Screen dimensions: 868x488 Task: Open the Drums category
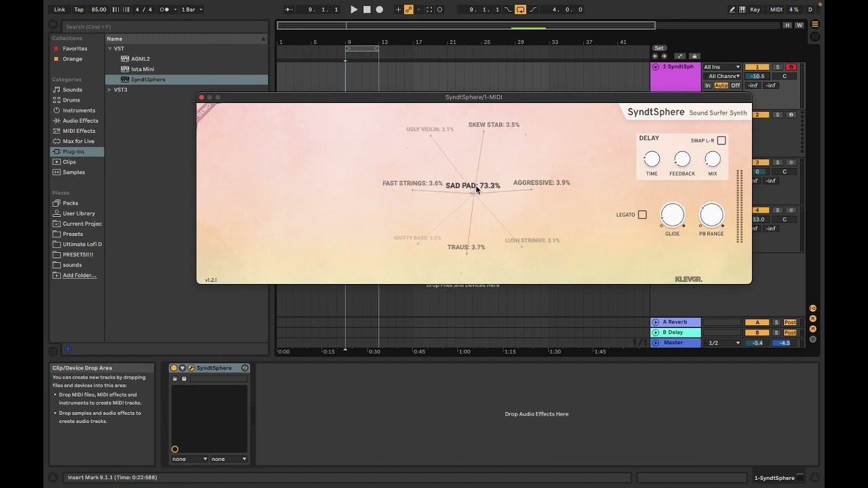pos(71,100)
